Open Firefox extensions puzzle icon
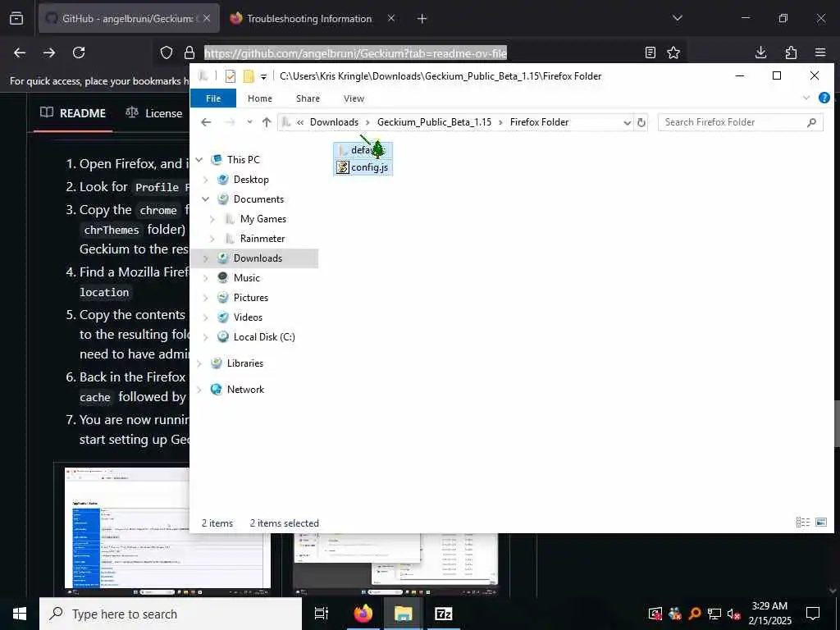 point(791,52)
